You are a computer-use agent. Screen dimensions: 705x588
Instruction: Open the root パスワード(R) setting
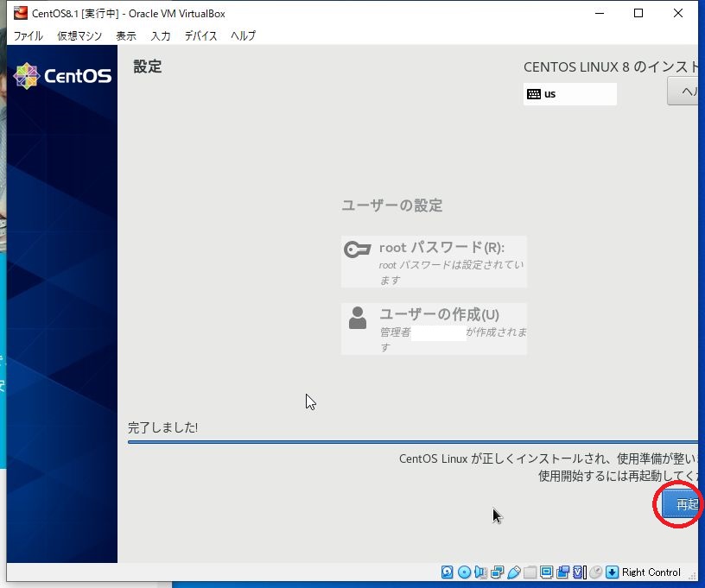[x=434, y=262]
